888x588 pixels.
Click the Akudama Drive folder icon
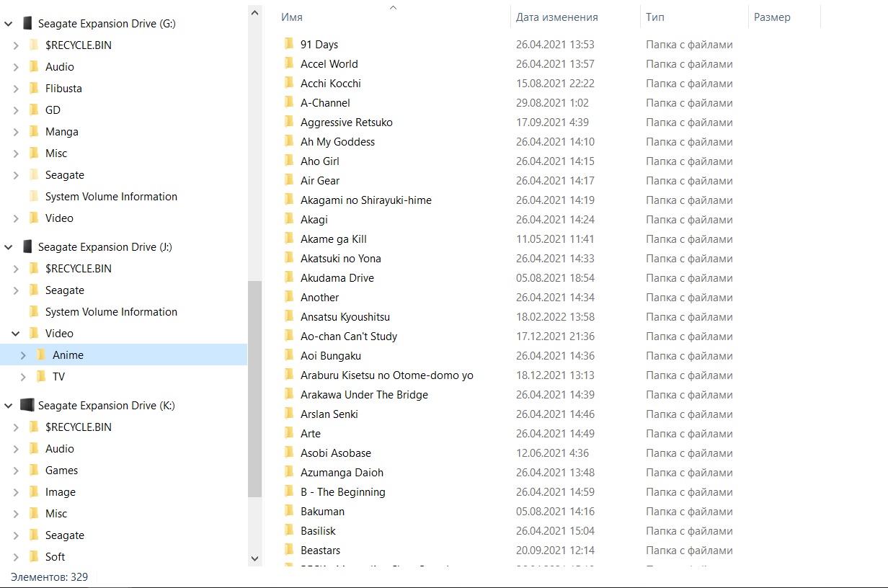pyautogui.click(x=289, y=278)
